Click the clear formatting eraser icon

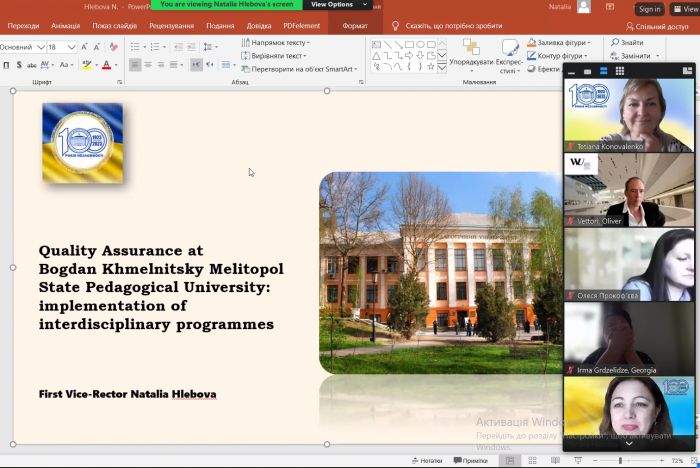116,47
